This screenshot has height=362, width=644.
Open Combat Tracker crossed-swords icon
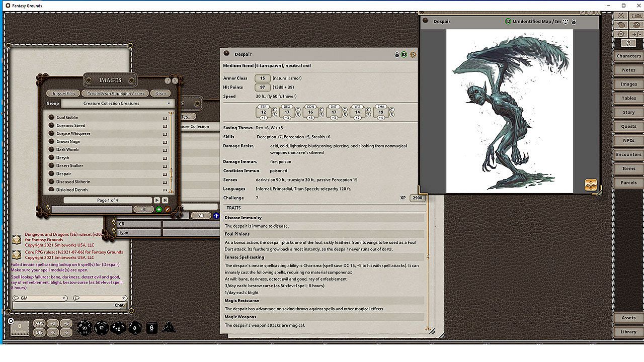(x=621, y=16)
